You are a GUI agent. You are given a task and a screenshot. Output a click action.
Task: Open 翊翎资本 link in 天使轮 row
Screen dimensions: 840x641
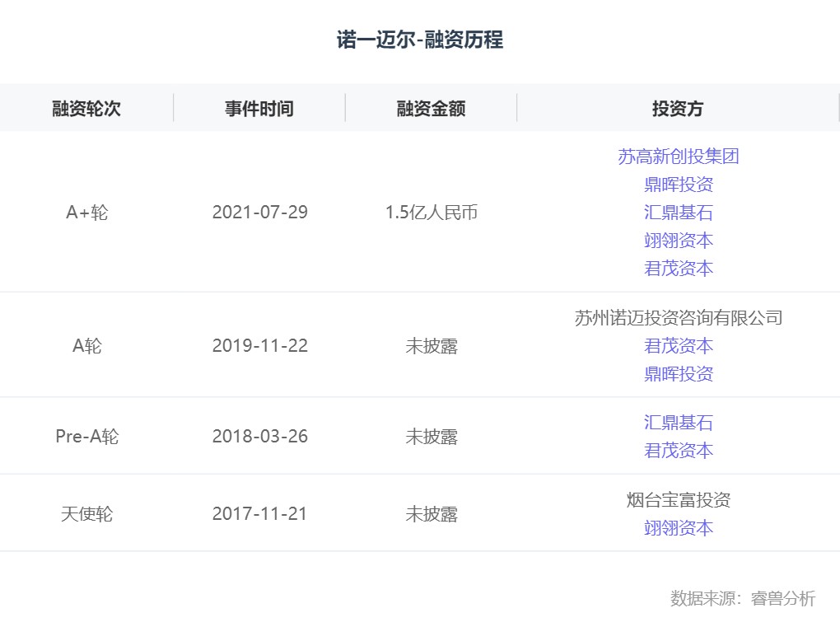click(x=679, y=528)
